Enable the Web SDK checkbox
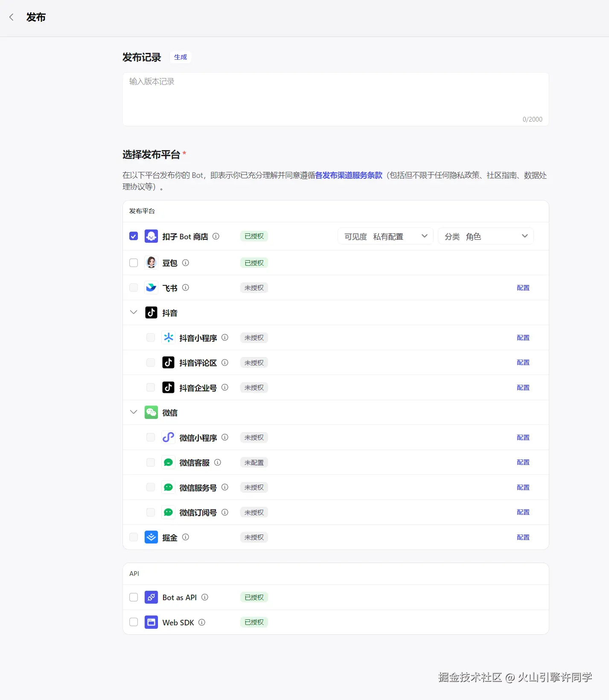 pyautogui.click(x=134, y=622)
